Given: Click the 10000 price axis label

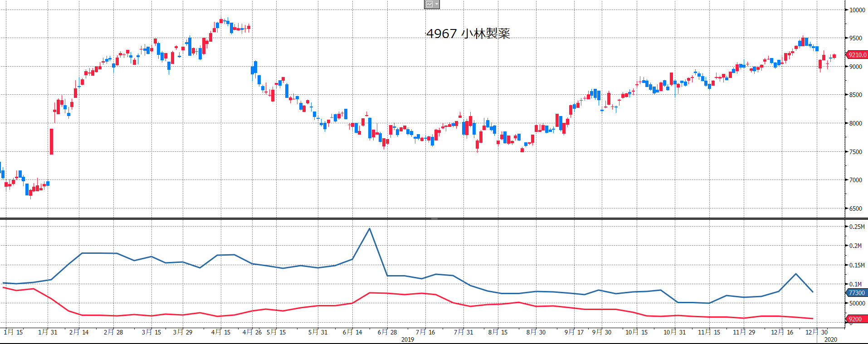Looking at the screenshot, I should coord(857,10).
